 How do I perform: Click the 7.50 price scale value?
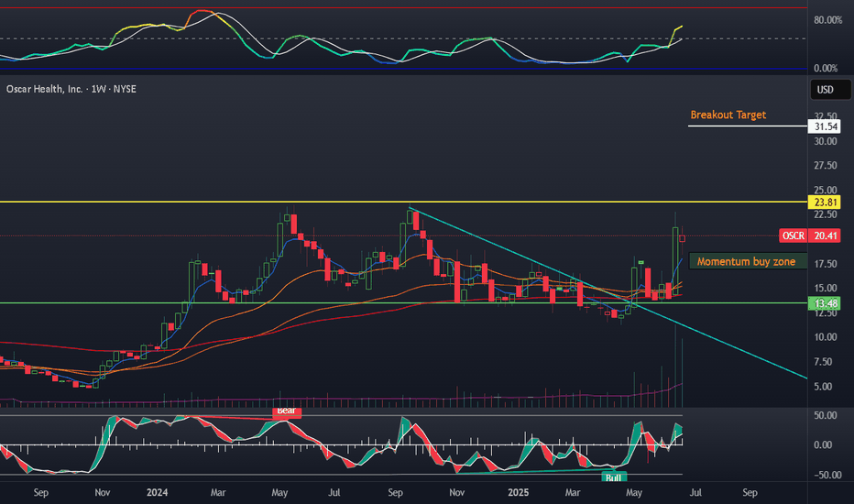pyautogui.click(x=823, y=362)
